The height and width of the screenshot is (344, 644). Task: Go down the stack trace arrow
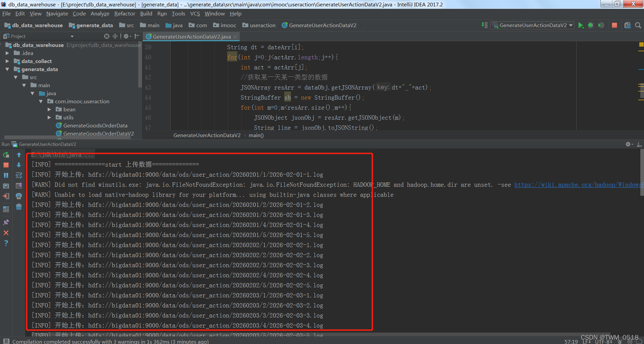(19, 165)
